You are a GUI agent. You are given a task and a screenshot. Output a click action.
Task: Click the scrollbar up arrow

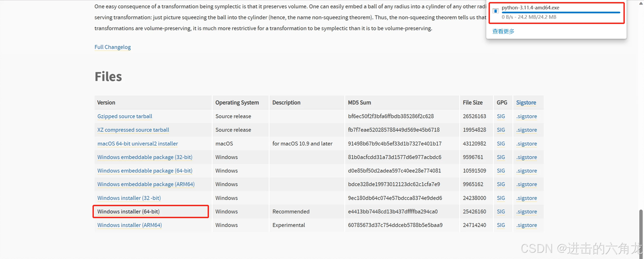tap(640, 3)
